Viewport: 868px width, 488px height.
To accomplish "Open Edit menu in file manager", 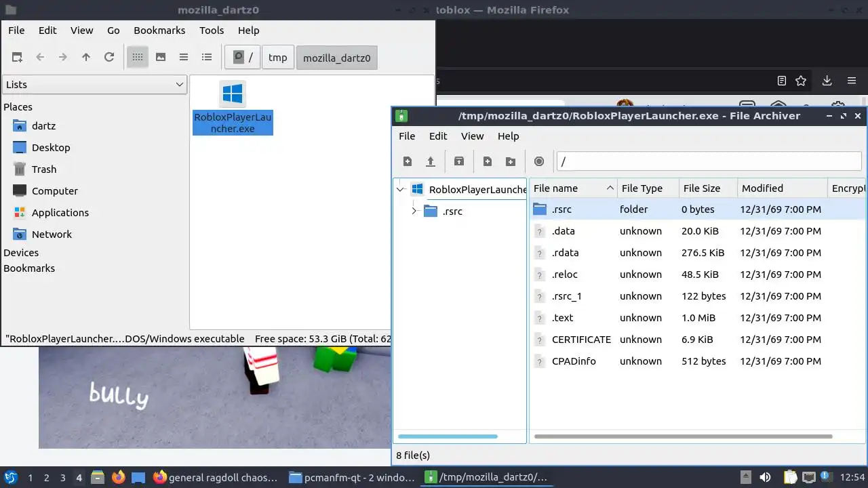I will point(47,30).
